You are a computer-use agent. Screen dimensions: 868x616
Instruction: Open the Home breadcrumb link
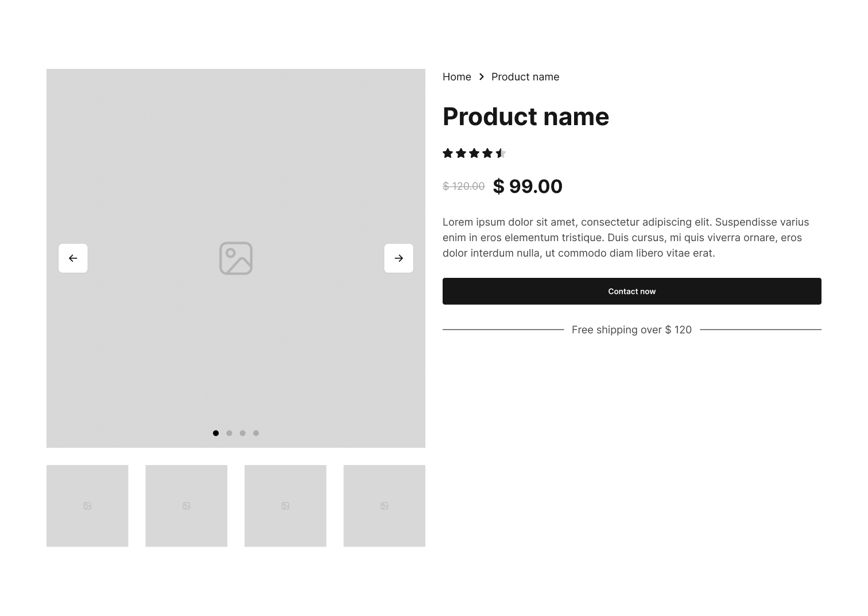tap(457, 77)
